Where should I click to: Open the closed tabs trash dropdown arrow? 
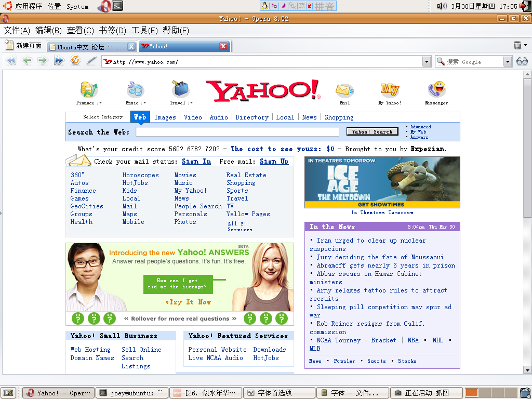(526, 45)
